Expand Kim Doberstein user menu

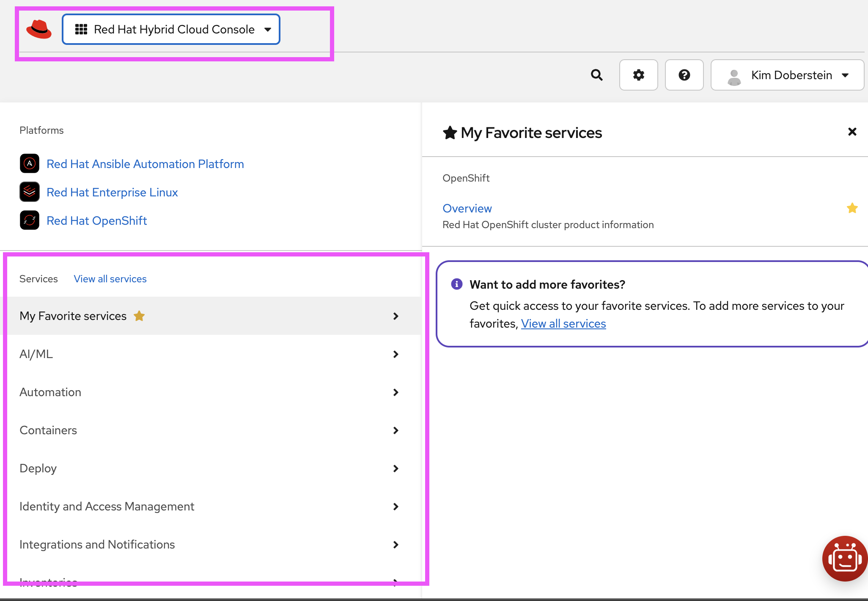[x=787, y=75]
